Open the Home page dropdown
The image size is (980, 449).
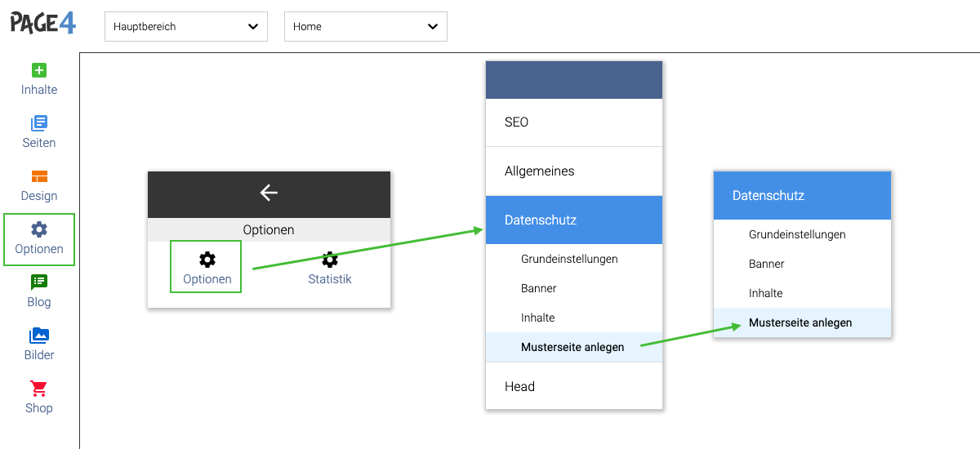[366, 26]
